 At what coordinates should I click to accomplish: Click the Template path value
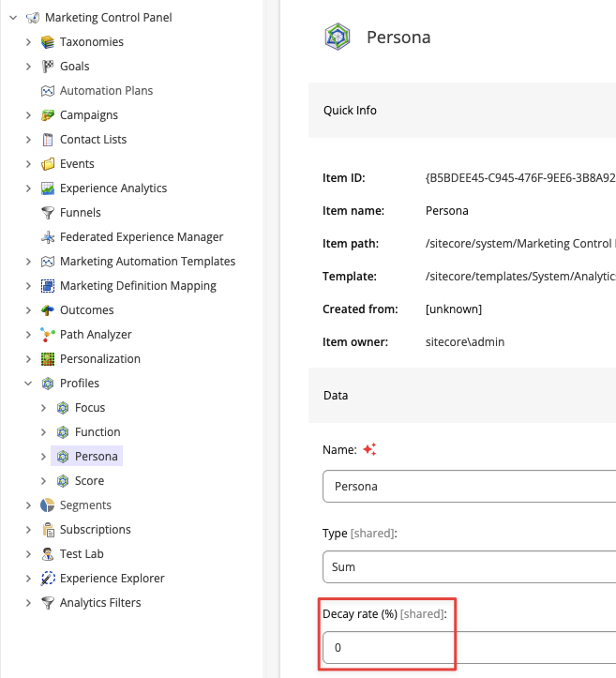[520, 277]
